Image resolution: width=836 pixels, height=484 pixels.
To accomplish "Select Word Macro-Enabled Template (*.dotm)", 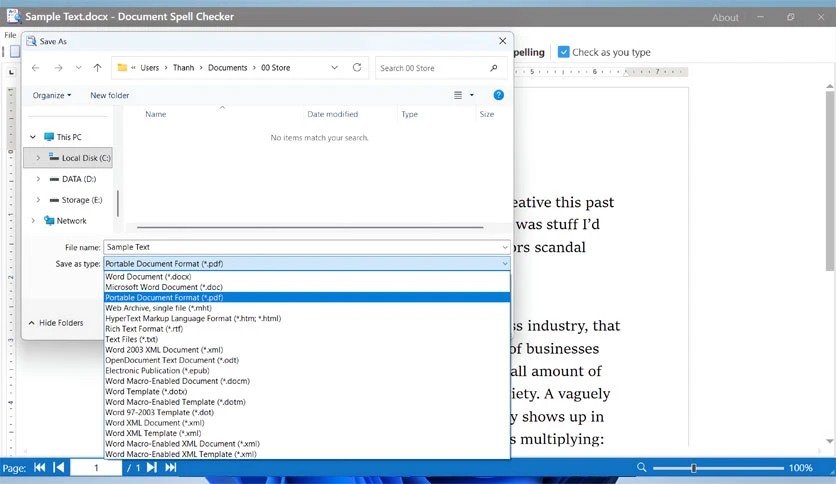I will (x=307, y=402).
